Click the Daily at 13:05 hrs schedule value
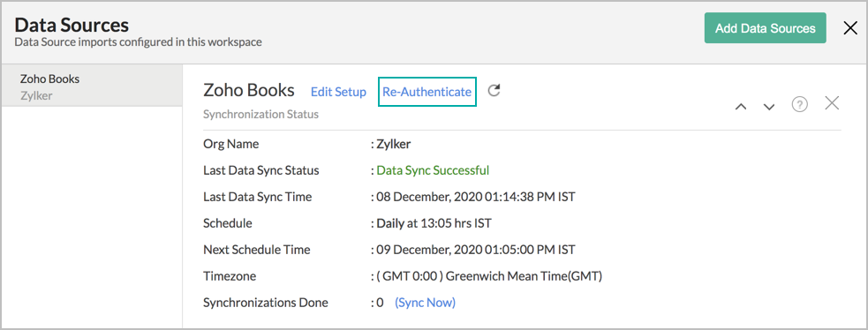868x330 pixels. point(434,223)
